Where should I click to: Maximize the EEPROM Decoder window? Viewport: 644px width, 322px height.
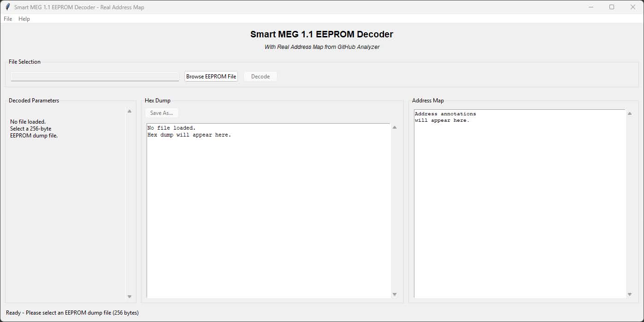click(612, 7)
